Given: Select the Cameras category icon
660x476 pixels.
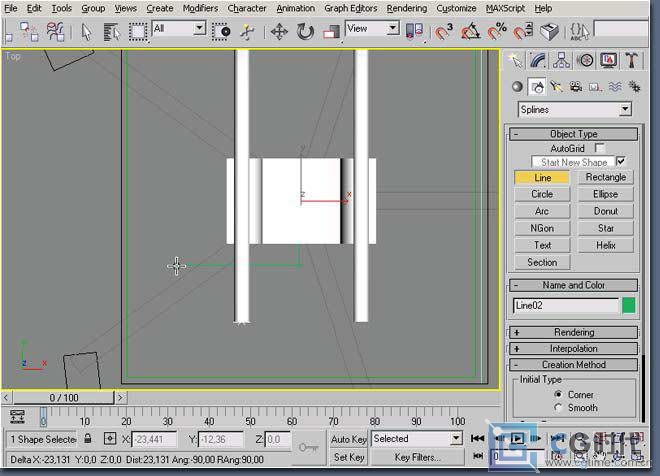Looking at the screenshot, I should (576, 87).
